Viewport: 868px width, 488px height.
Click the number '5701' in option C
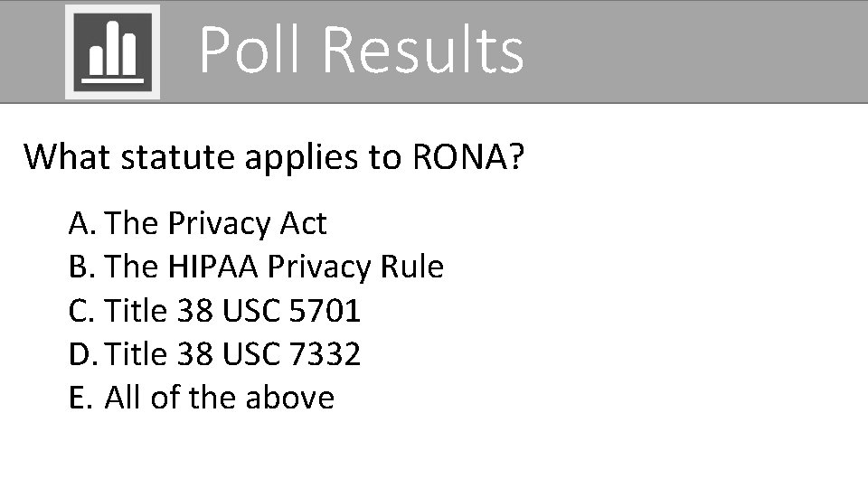coord(324,310)
